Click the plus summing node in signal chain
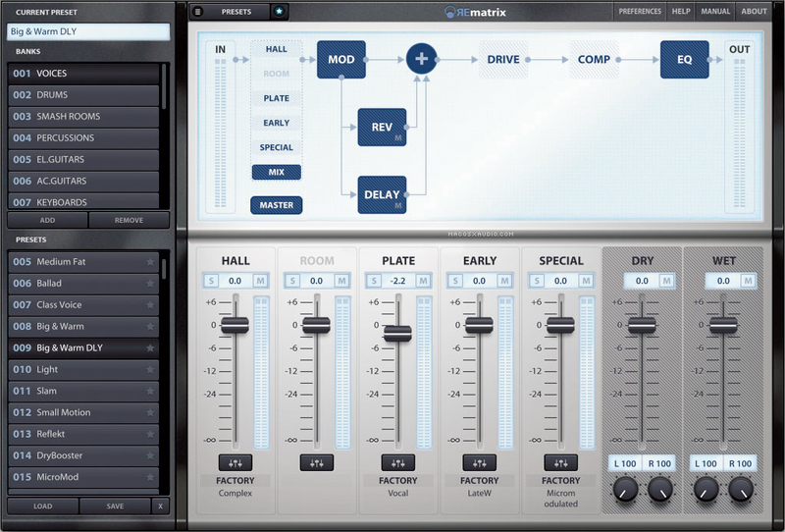 [422, 59]
